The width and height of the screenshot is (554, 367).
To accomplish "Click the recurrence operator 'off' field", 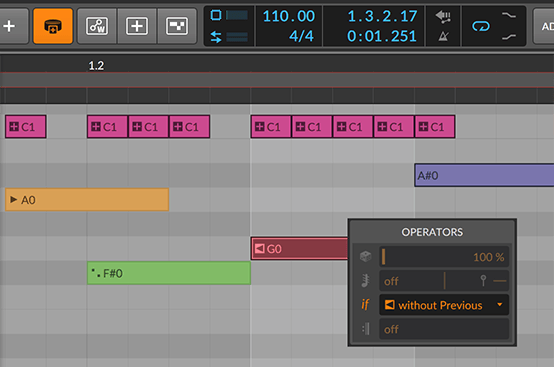I will (x=444, y=329).
